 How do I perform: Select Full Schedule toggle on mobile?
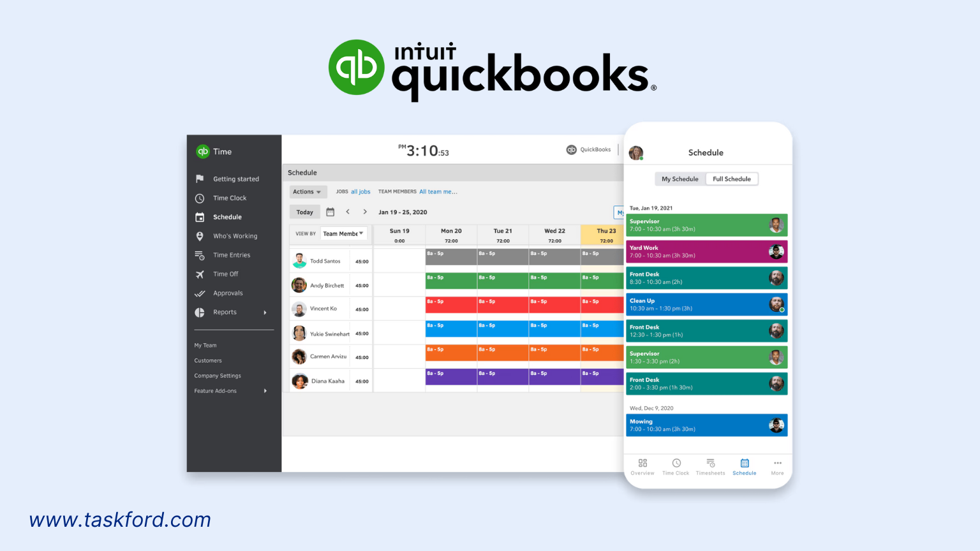click(x=732, y=179)
